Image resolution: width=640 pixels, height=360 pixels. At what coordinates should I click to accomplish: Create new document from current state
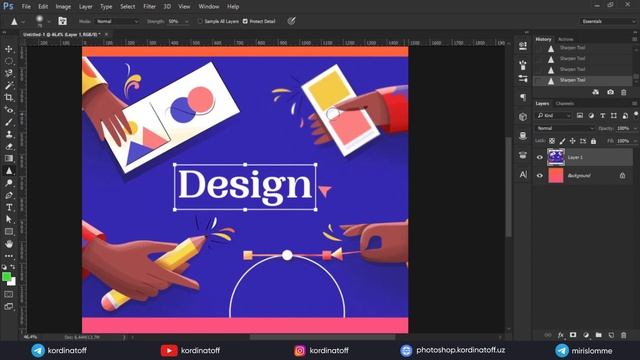coord(596,92)
